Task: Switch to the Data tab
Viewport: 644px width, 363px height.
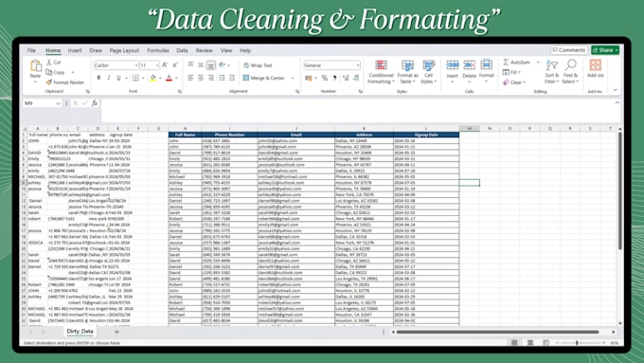Action: (x=182, y=50)
